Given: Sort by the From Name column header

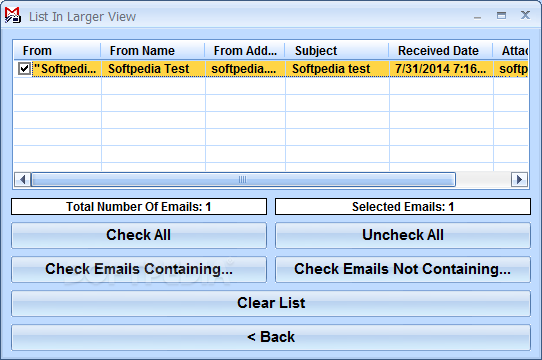Looking at the screenshot, I should tap(153, 51).
